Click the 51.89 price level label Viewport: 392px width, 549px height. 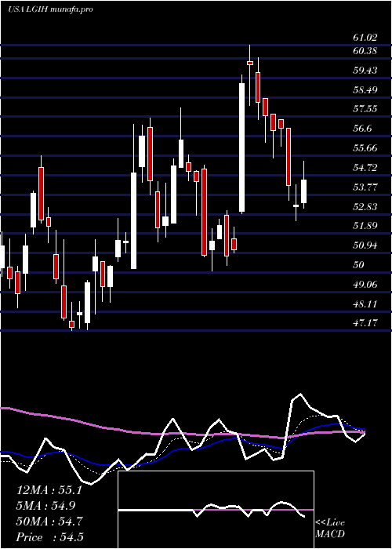[365, 226]
